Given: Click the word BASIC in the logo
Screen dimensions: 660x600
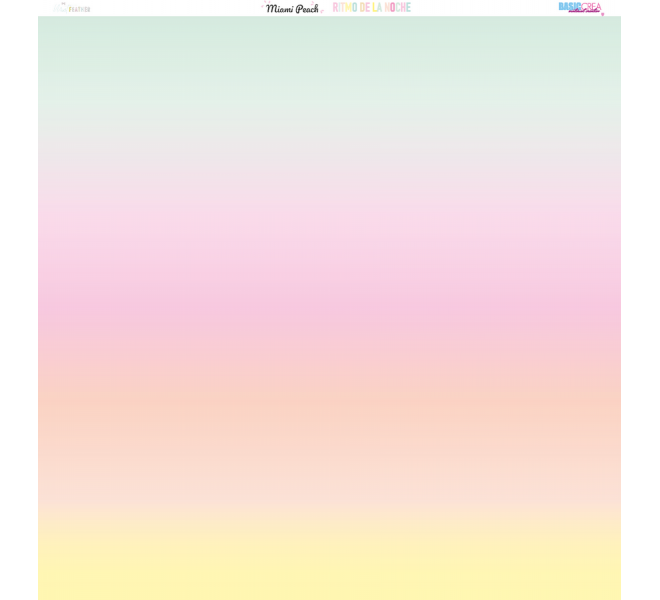Looking at the screenshot, I should pyautogui.click(x=569, y=6).
